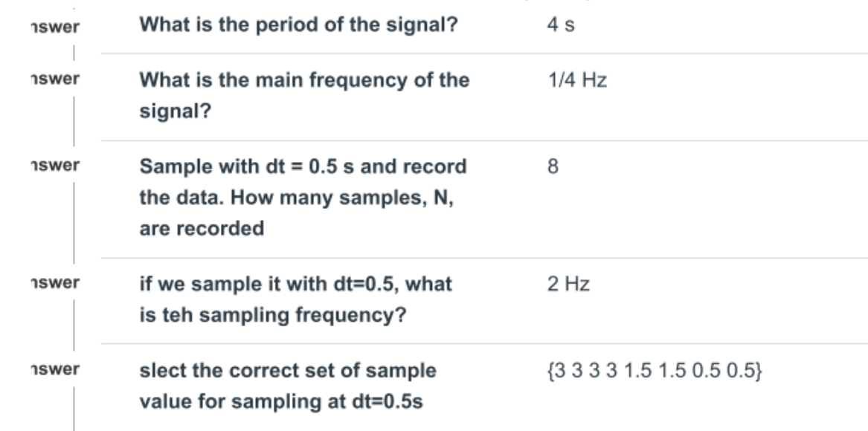Click the answer value "8"
Viewport: 868px width, 431px height.
(553, 166)
